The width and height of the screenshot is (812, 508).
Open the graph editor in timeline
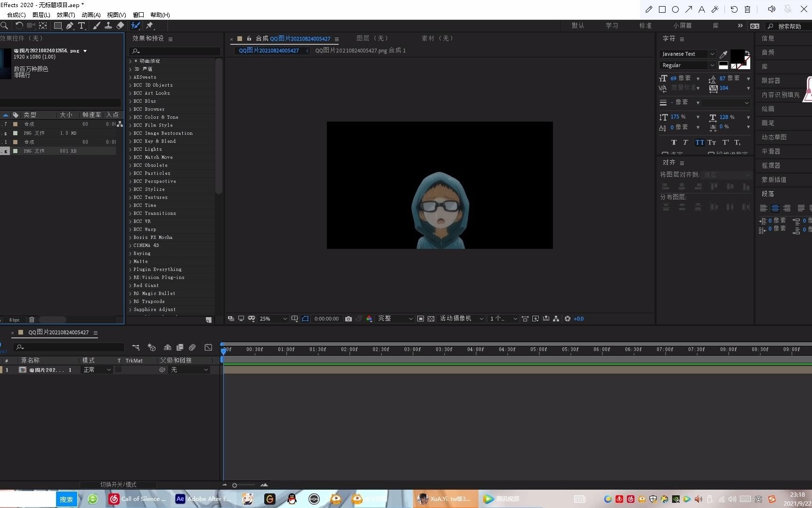[208, 347]
